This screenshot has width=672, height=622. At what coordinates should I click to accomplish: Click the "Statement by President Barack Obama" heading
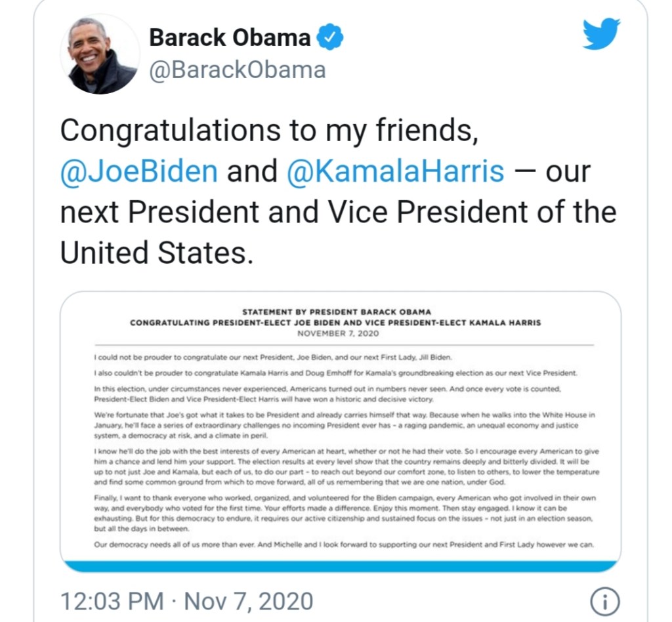coord(335,312)
